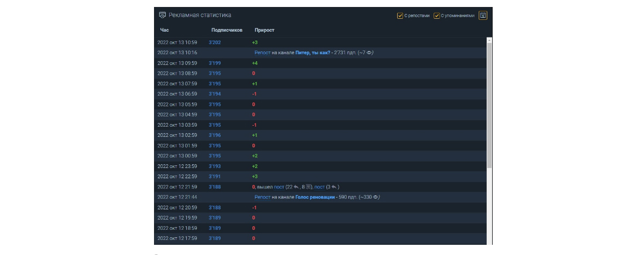Screen dimensions: 644x255
Task: Click the comments icon after 8
Action: point(309,187)
